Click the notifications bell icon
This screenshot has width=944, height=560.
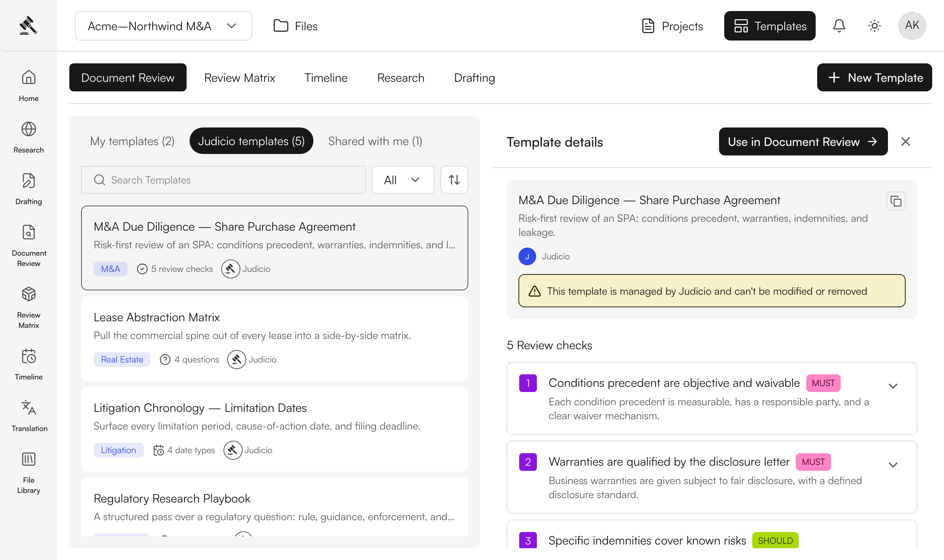pos(839,26)
